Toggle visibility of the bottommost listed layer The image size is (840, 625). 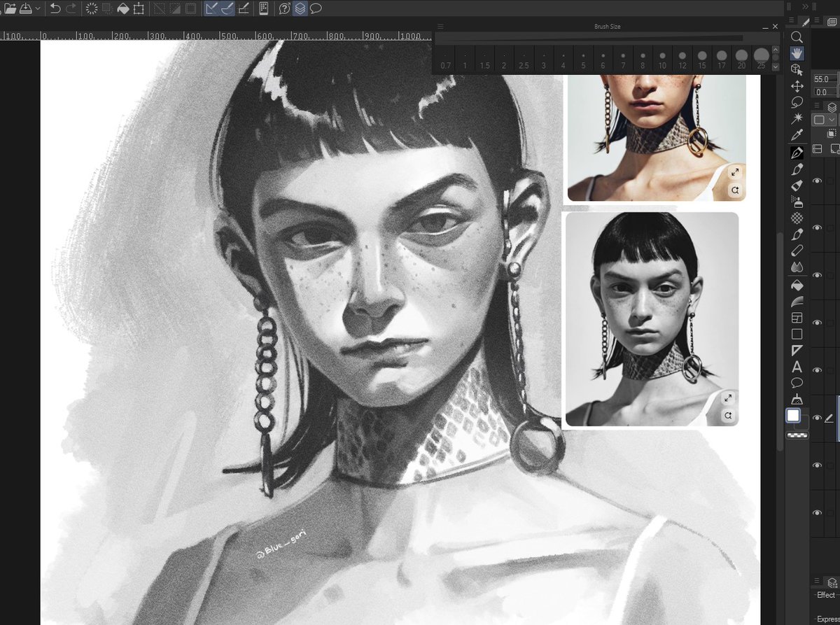coord(817,513)
